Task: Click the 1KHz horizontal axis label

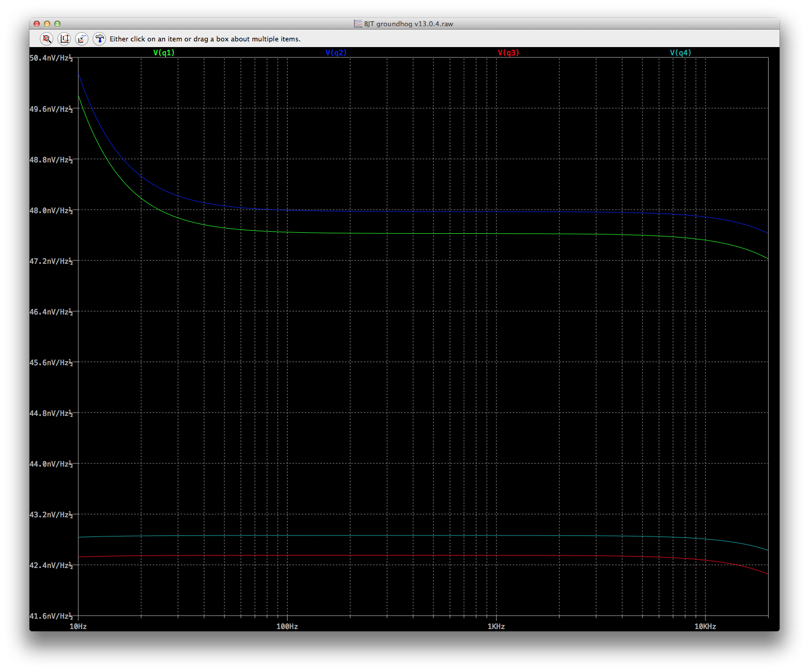Action: coord(496,626)
